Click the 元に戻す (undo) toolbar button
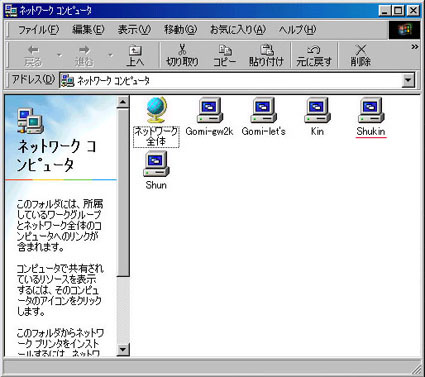This screenshot has height=377, width=425. [x=314, y=55]
